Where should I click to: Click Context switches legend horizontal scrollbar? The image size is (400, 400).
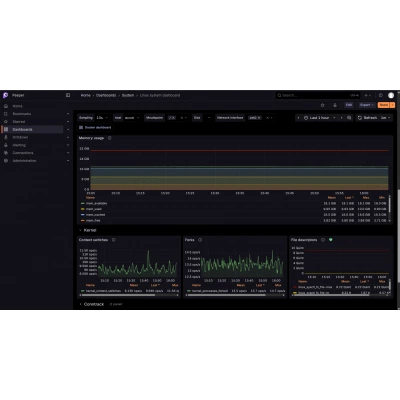pyautogui.click(x=117, y=295)
